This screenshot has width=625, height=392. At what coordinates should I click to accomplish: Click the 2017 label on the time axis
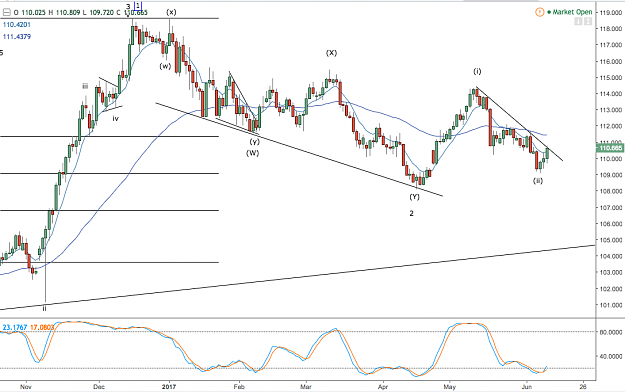click(169, 387)
